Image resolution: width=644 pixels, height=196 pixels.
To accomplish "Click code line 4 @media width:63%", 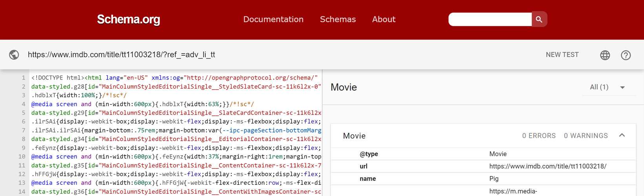I will pos(142,104).
